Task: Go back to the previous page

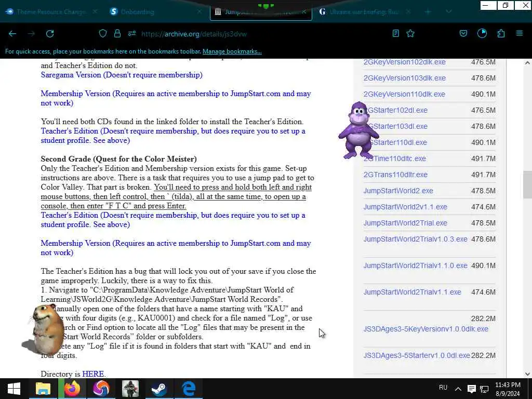Action: 12,34
